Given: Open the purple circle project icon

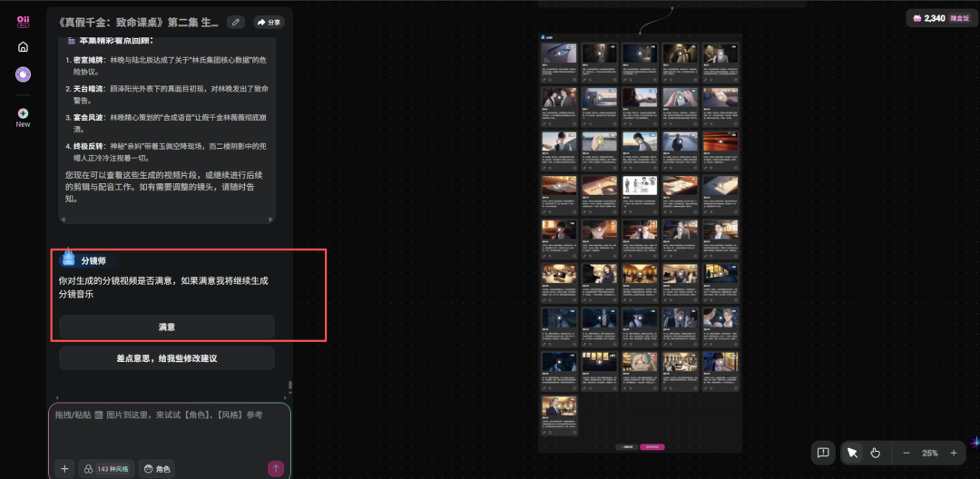Looking at the screenshot, I should pyautogui.click(x=23, y=75).
